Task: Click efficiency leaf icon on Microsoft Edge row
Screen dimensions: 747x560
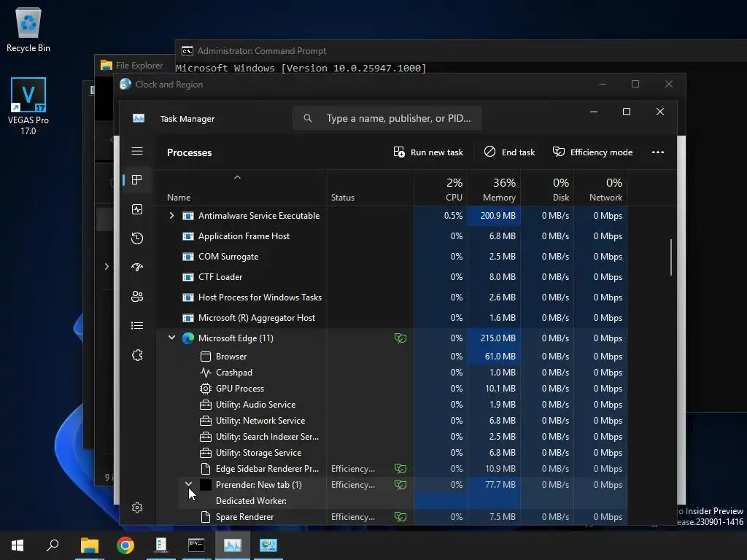Action: [400, 338]
